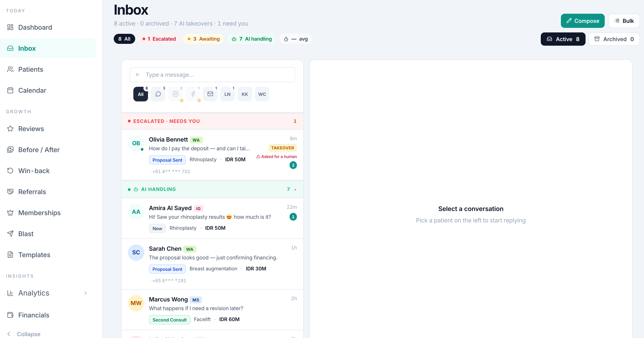644x338 pixels.
Task: Open Sarah Chen's conversation
Action: (212, 264)
